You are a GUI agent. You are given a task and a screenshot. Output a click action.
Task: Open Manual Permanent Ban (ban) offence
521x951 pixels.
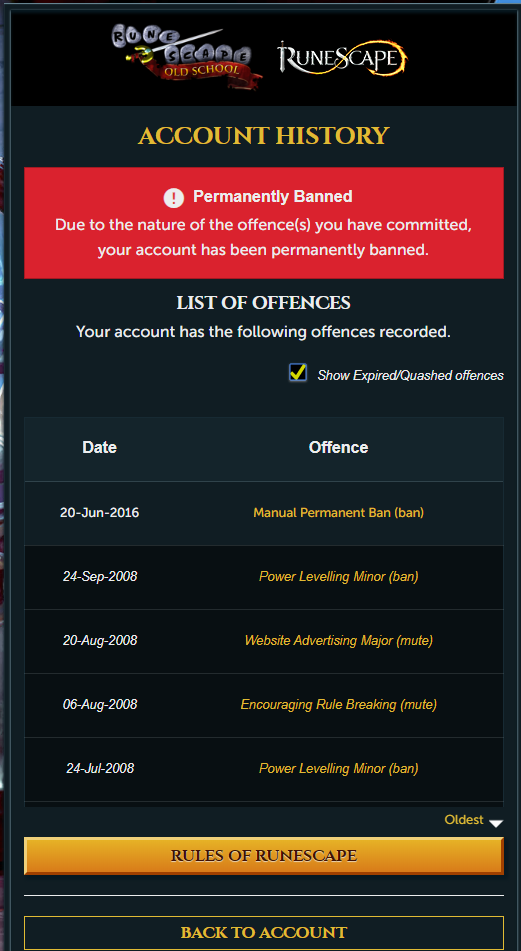point(338,512)
